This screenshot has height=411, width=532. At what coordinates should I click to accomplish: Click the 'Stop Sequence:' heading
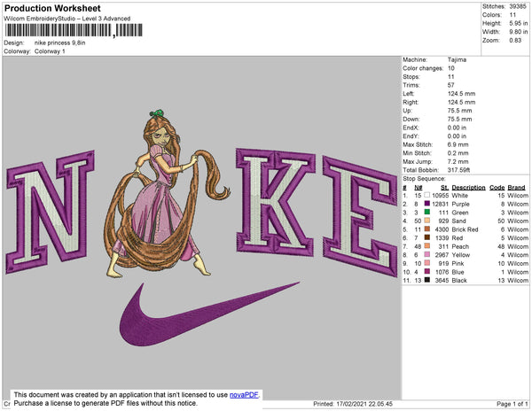click(424, 179)
